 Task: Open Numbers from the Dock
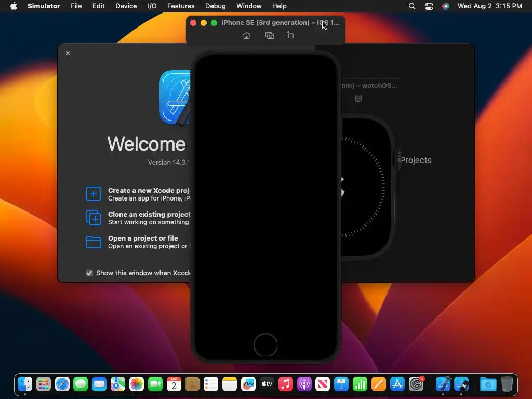click(x=360, y=384)
